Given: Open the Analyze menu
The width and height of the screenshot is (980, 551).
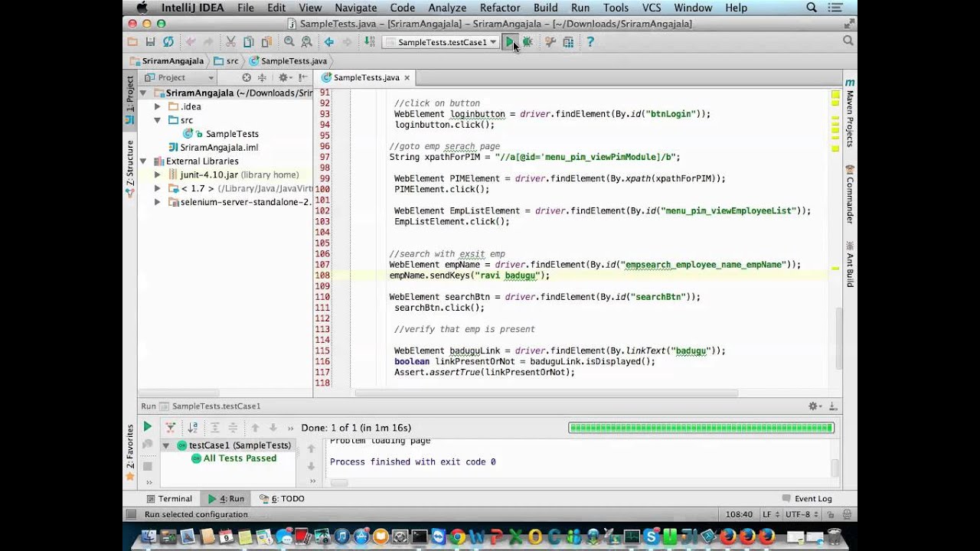Looking at the screenshot, I should [447, 8].
